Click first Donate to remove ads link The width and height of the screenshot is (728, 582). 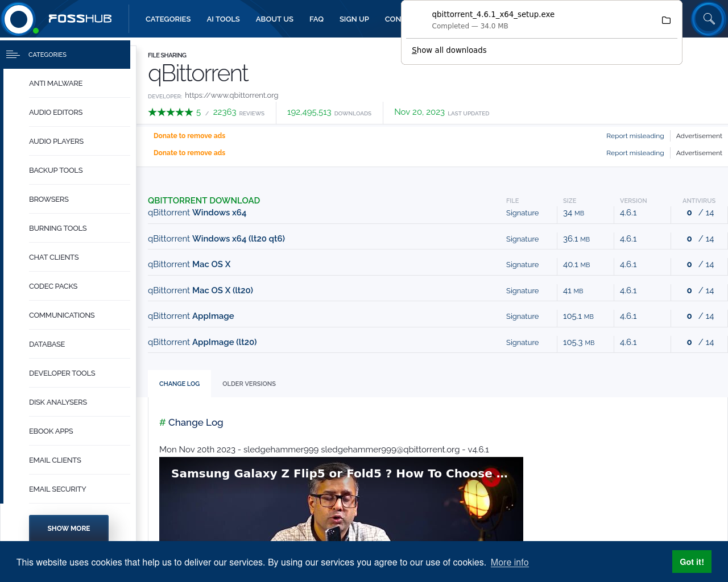click(189, 135)
